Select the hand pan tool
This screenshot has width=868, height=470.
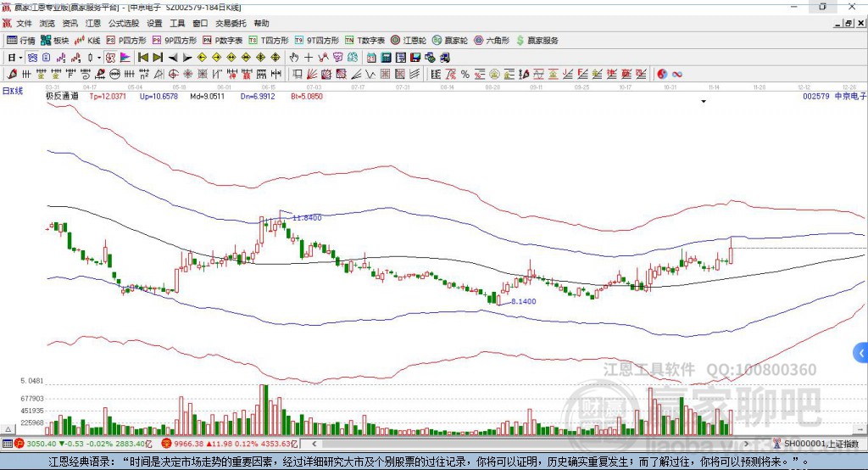pyautogui.click(x=294, y=57)
